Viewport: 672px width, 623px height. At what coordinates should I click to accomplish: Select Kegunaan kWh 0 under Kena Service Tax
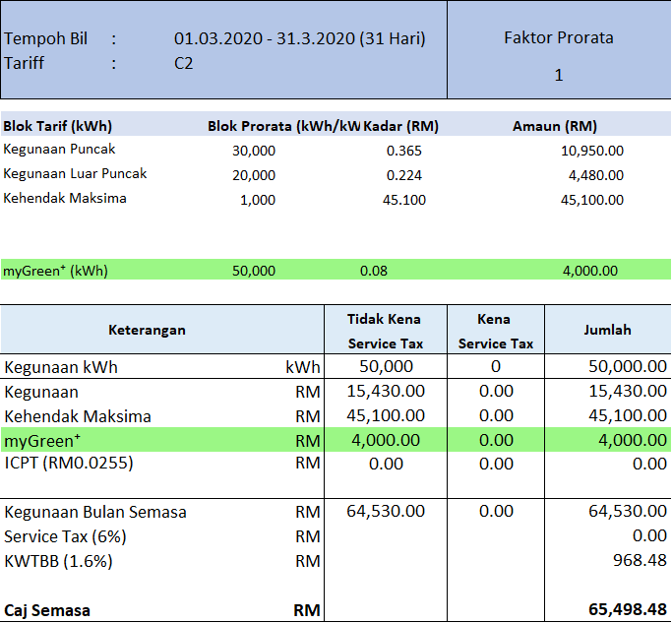click(496, 366)
